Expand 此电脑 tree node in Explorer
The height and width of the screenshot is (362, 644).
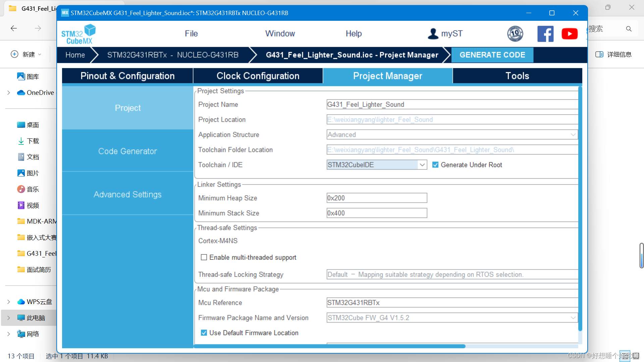[x=9, y=318]
